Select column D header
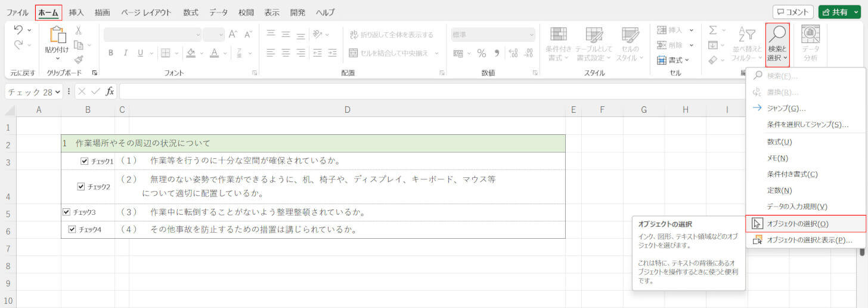This screenshot has height=308, width=868. 347,109
